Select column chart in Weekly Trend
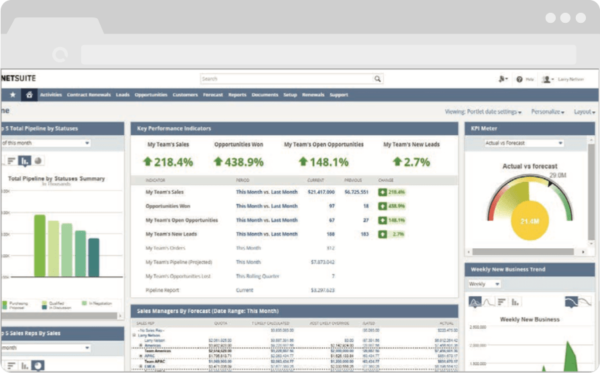 pyautogui.click(x=515, y=302)
